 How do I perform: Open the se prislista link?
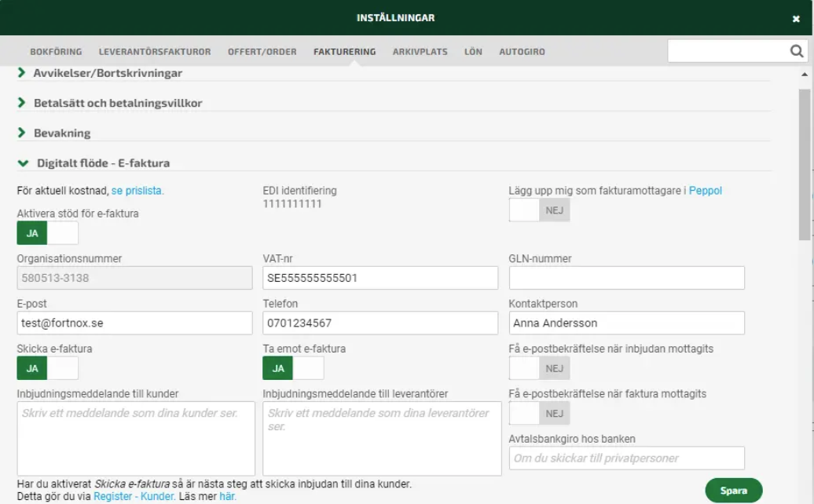pyautogui.click(x=137, y=191)
